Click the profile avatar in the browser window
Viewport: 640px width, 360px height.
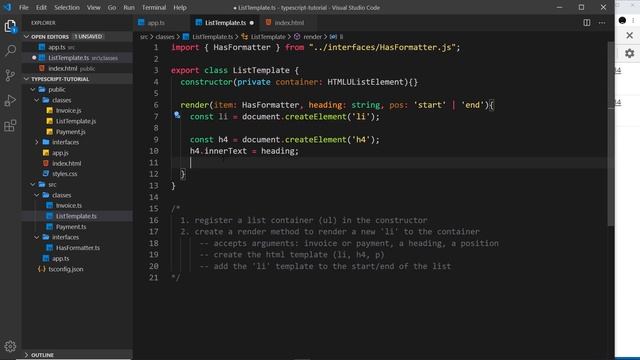coord(622,20)
